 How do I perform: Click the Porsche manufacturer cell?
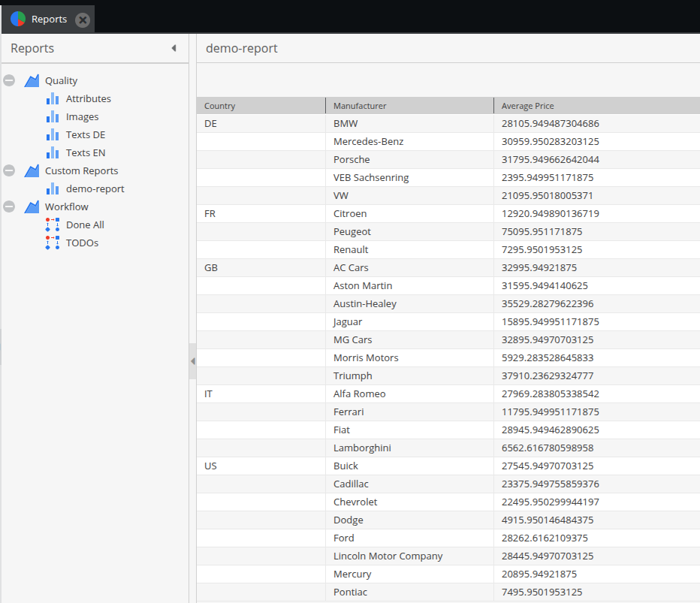pyautogui.click(x=410, y=160)
